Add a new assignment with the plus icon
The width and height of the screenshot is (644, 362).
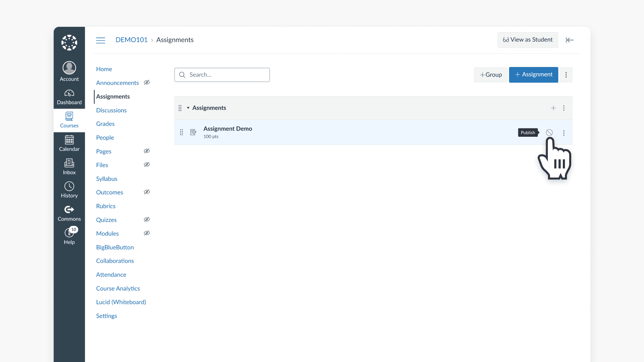pos(553,108)
